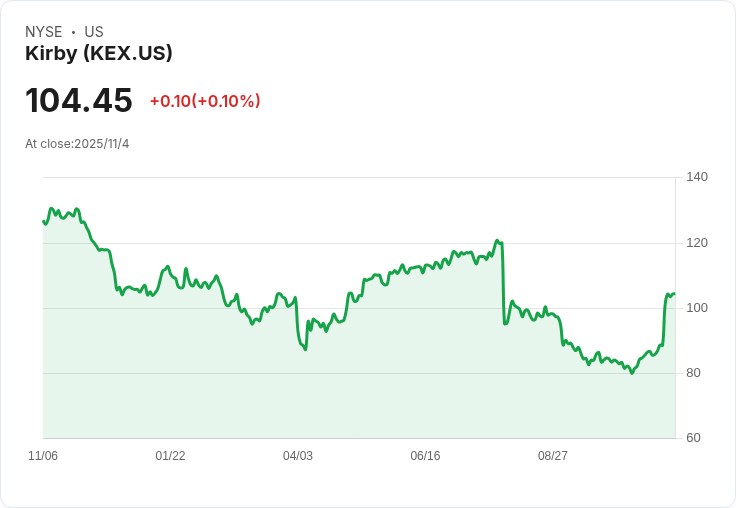
Task: Click the 140 value on the y-axis
Action: (x=697, y=177)
